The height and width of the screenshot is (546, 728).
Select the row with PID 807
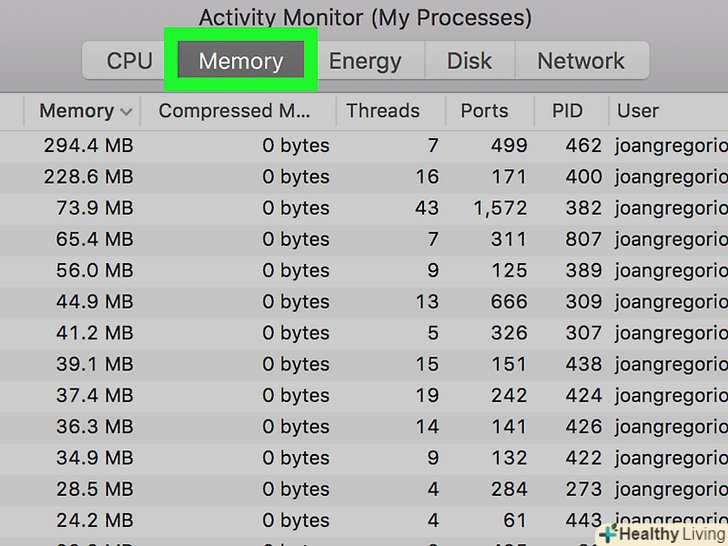click(x=583, y=239)
